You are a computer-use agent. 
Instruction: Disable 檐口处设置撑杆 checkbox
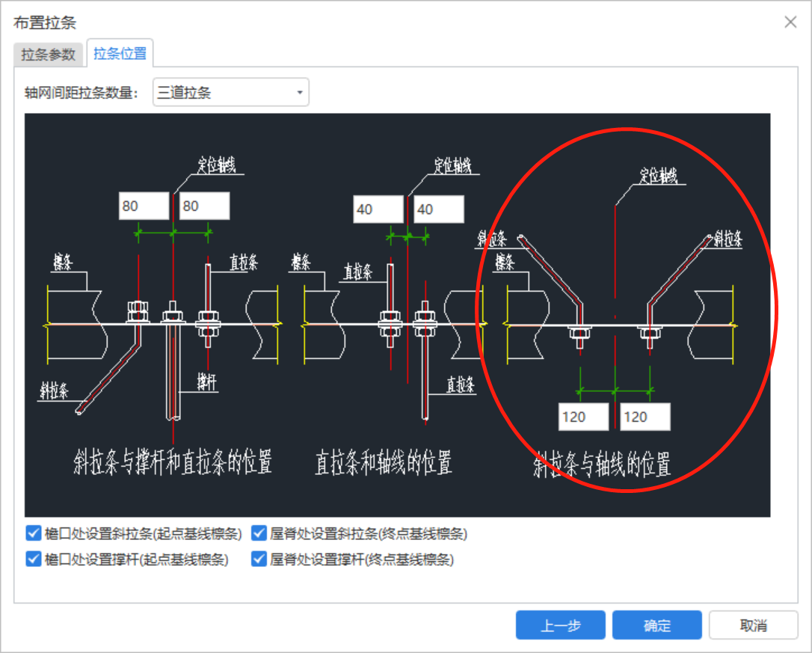pos(33,558)
